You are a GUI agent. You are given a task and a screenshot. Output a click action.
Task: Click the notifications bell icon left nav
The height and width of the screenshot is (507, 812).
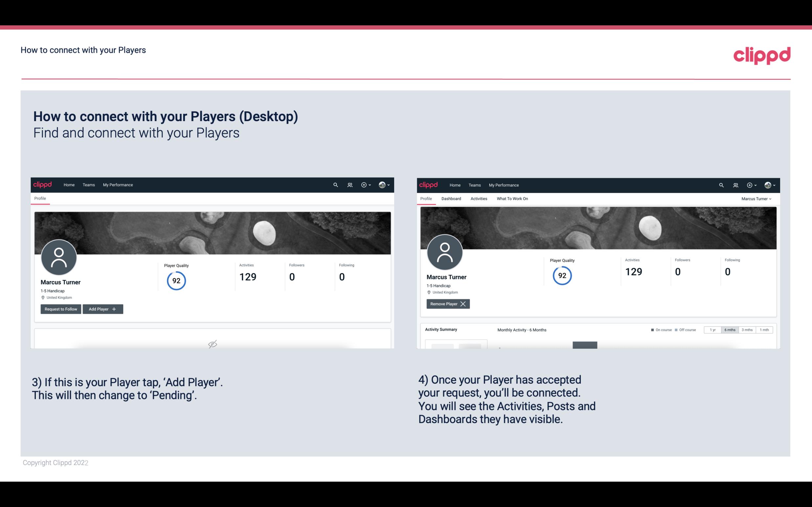point(349,184)
